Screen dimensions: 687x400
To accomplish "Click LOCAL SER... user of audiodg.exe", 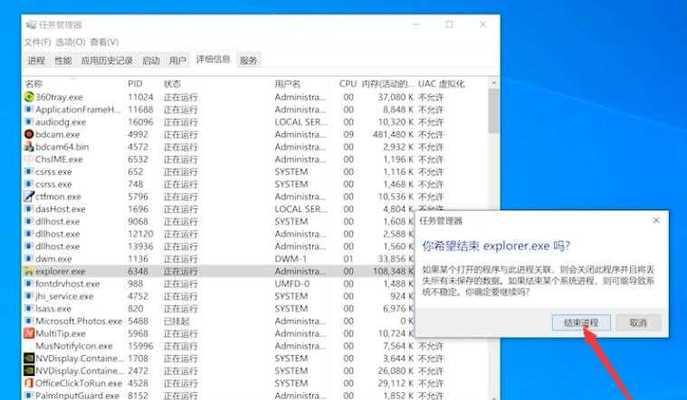I will pyautogui.click(x=301, y=122).
